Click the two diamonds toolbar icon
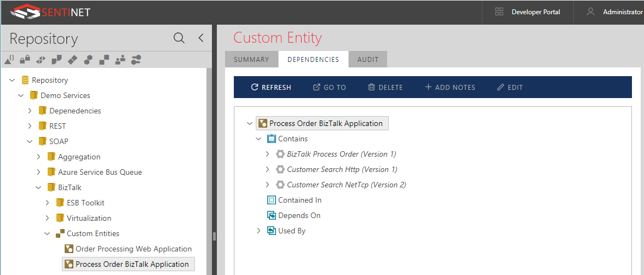This screenshot has height=275, width=644. 72,60
